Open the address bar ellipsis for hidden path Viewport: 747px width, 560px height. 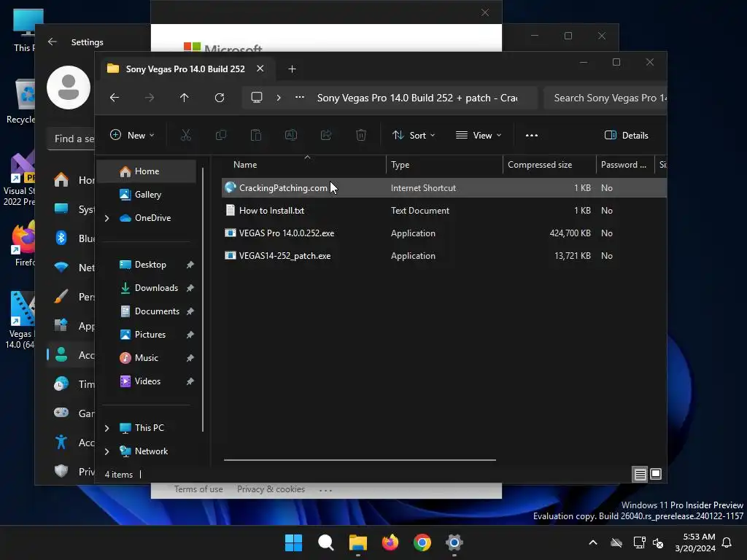click(300, 97)
